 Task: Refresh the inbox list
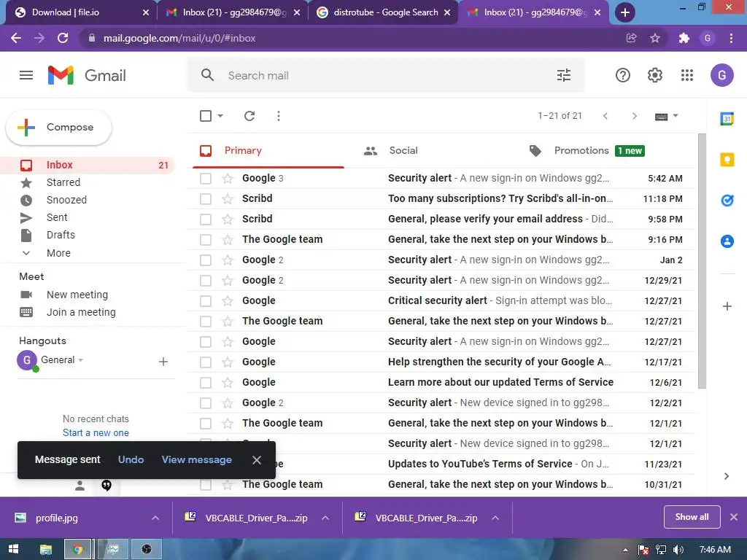point(249,116)
